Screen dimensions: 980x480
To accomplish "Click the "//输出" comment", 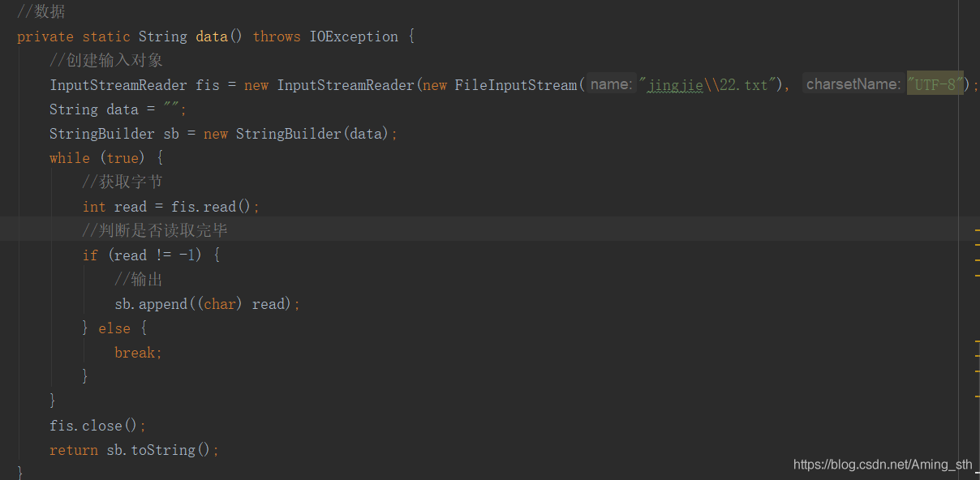I will [139, 280].
